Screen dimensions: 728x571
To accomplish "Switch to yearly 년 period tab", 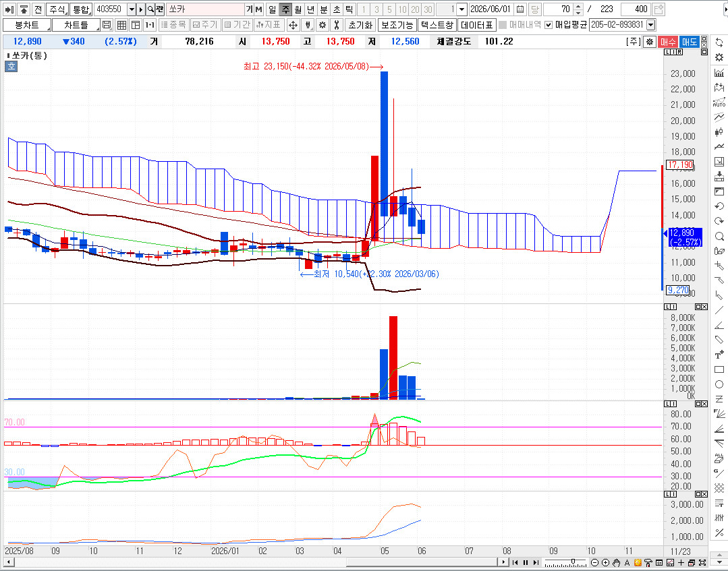I will tap(311, 9).
